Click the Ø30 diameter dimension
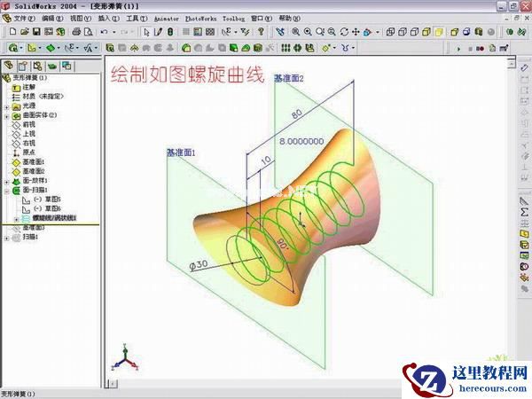This screenshot has height=399, width=532. (x=199, y=265)
